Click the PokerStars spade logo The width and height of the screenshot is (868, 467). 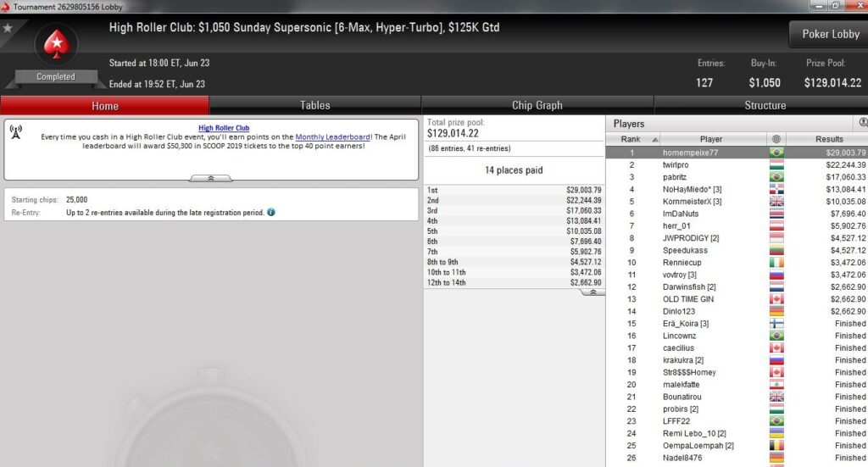coord(57,45)
